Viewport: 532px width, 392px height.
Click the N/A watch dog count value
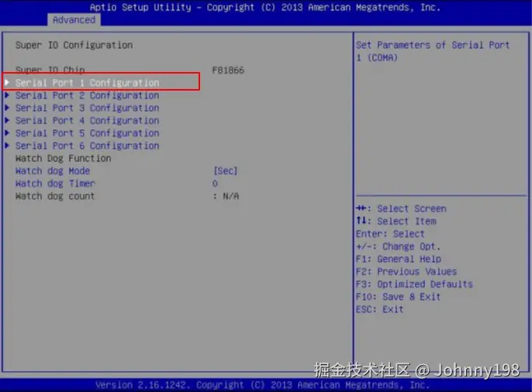(231, 196)
